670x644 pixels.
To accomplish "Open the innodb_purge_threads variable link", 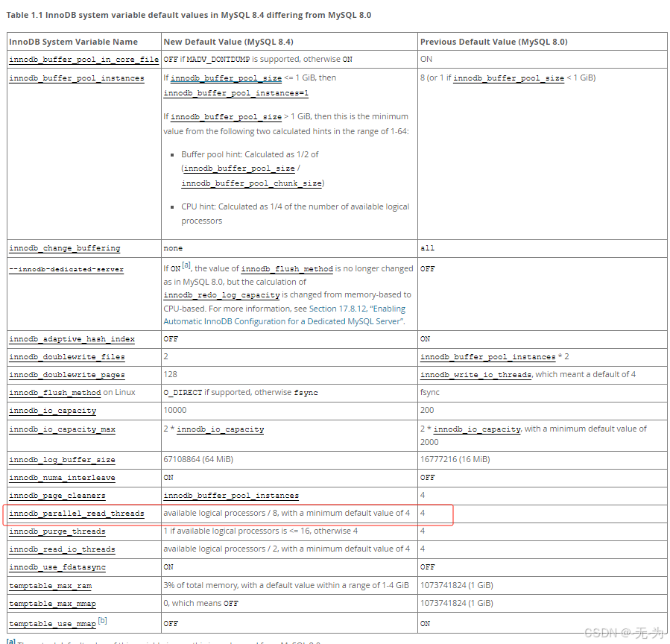I will (x=57, y=531).
